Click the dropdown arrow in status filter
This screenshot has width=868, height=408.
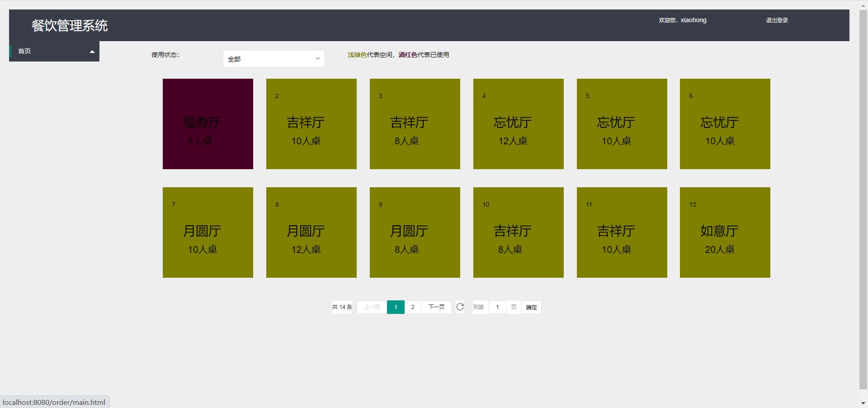click(317, 59)
